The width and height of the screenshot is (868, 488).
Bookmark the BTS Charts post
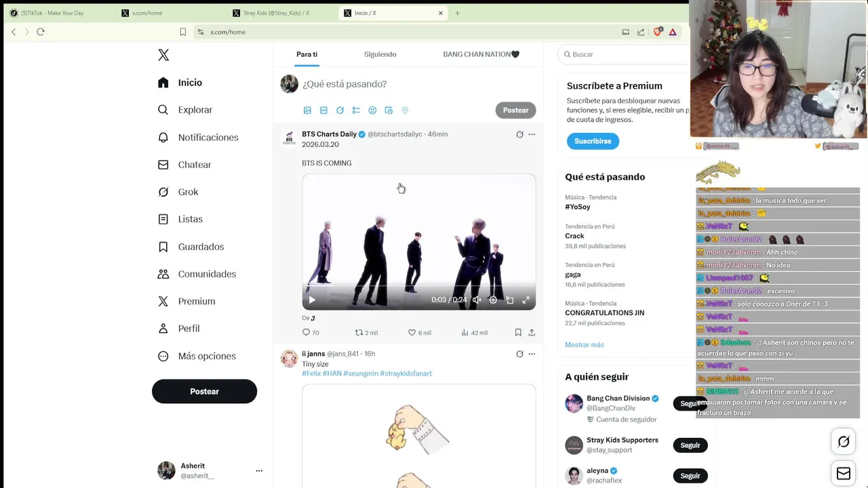pyautogui.click(x=518, y=333)
